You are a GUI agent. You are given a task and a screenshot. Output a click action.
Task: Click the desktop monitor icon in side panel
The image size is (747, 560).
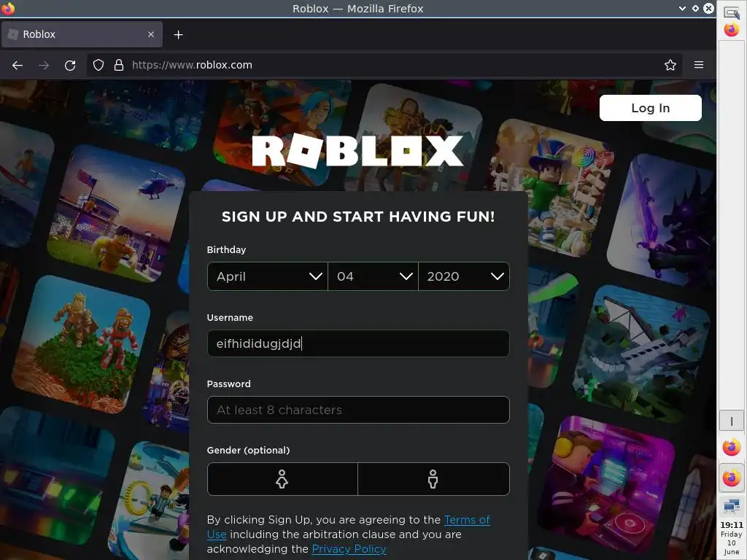[732, 507]
